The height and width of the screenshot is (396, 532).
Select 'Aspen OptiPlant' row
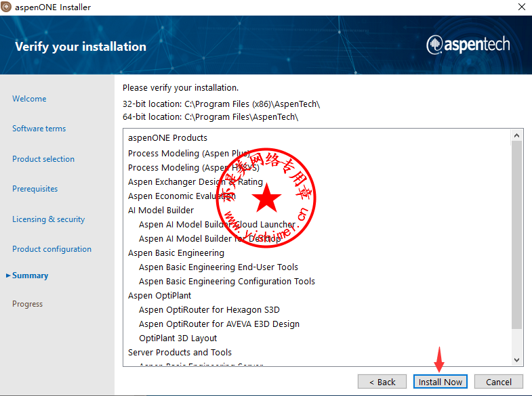[x=159, y=296]
